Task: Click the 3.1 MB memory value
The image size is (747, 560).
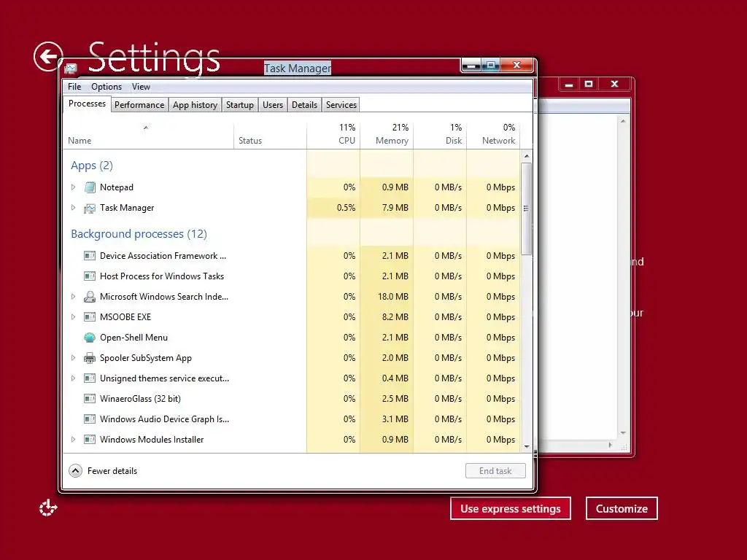Action: point(395,419)
